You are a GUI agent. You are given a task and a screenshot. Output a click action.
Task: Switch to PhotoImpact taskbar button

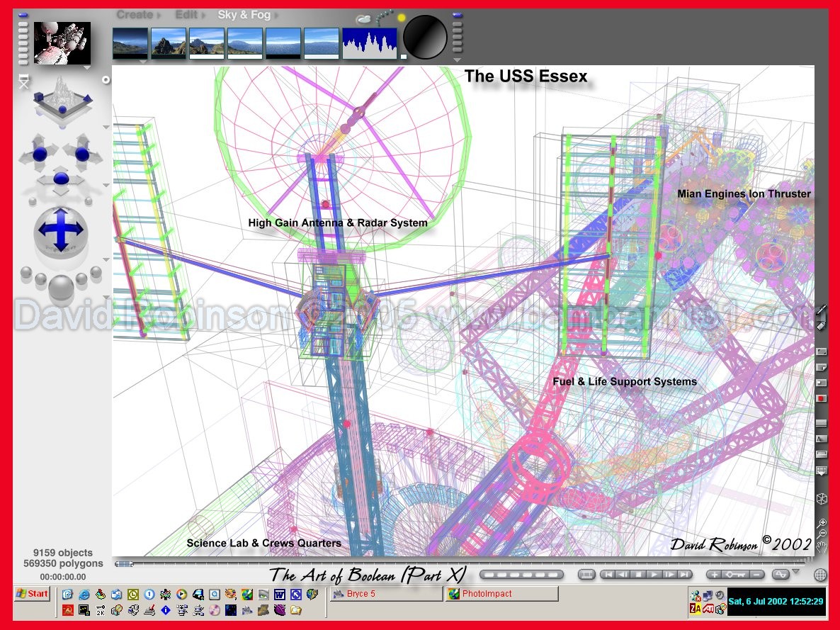[501, 594]
